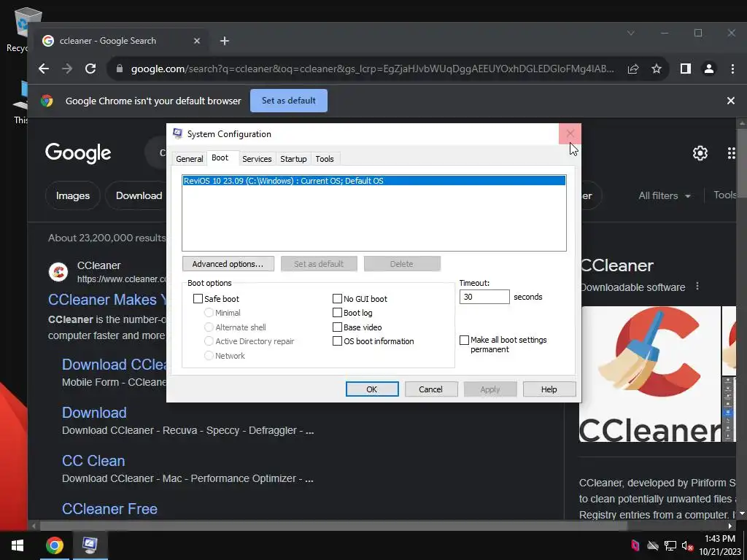
Task: Select the ReviOS 10 23.09 boot entry
Action: point(374,181)
